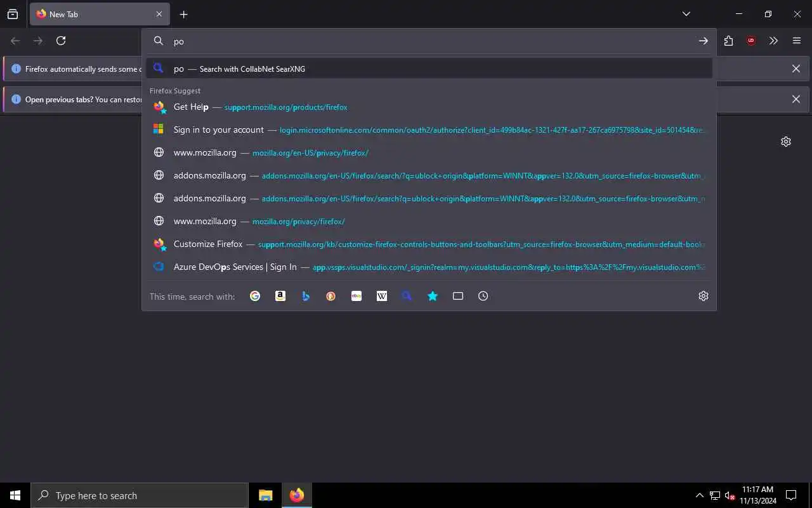Open second addons.mozilla.org search suggestion

(x=429, y=199)
